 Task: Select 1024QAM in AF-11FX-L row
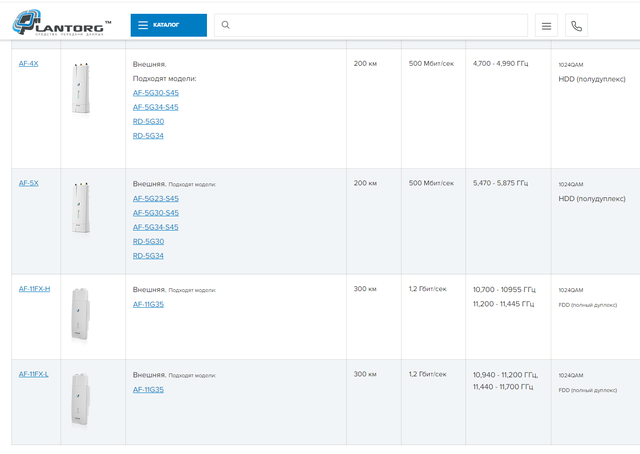(571, 376)
